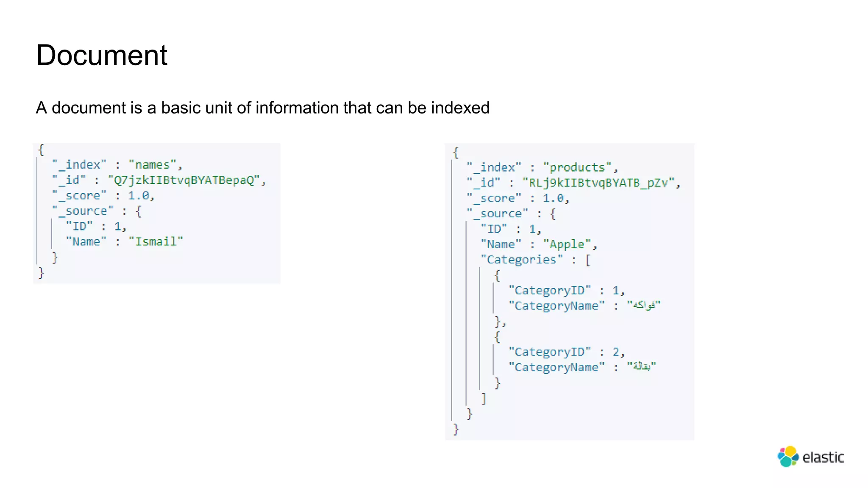
Task: Click the second Arabic CategoryName value
Action: [642, 366]
